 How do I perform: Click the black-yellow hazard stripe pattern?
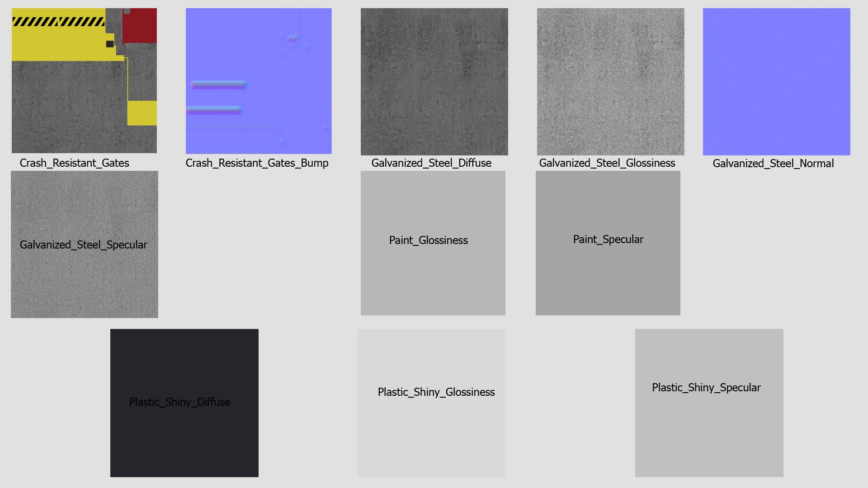click(x=58, y=21)
